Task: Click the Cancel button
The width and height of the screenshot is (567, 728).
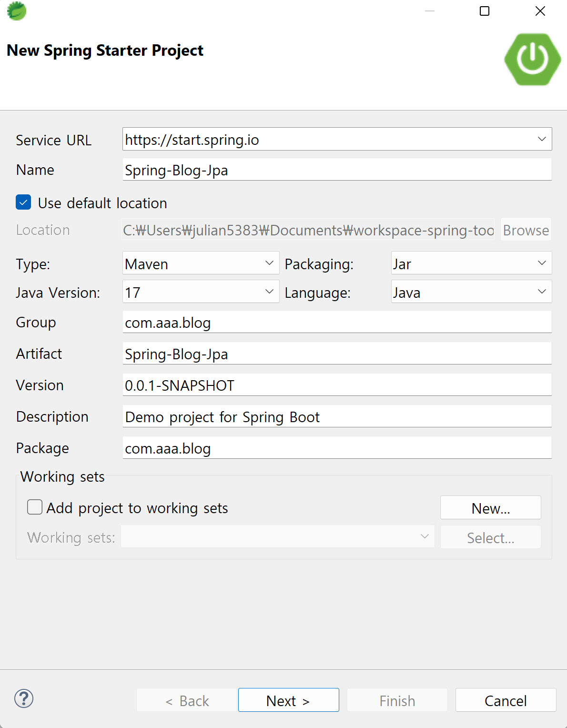Action: pyautogui.click(x=506, y=700)
